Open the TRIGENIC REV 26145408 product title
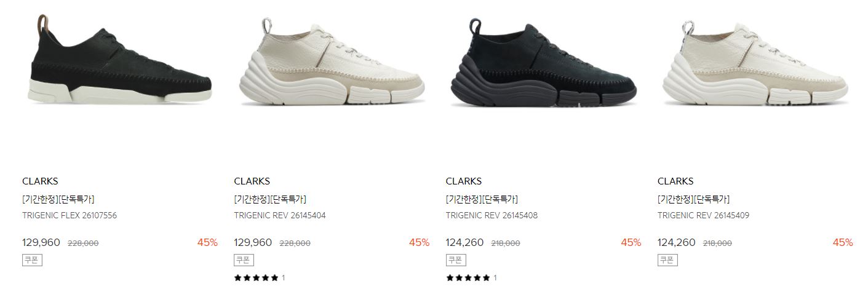 pos(492,216)
